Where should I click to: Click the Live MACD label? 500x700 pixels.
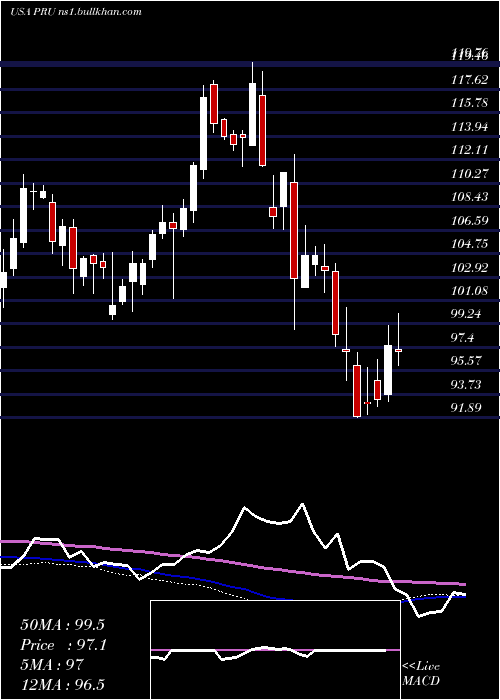coord(421,674)
